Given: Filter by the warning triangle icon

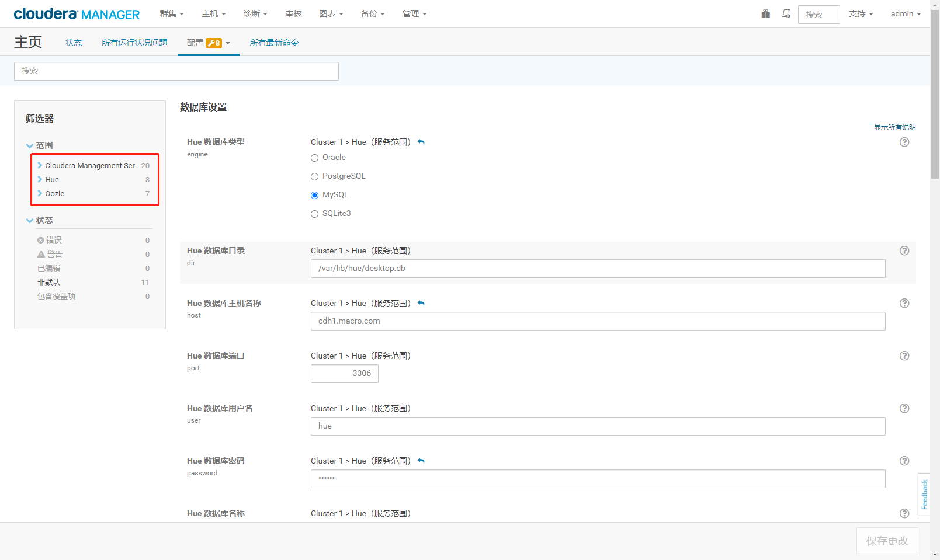Looking at the screenshot, I should coord(41,254).
